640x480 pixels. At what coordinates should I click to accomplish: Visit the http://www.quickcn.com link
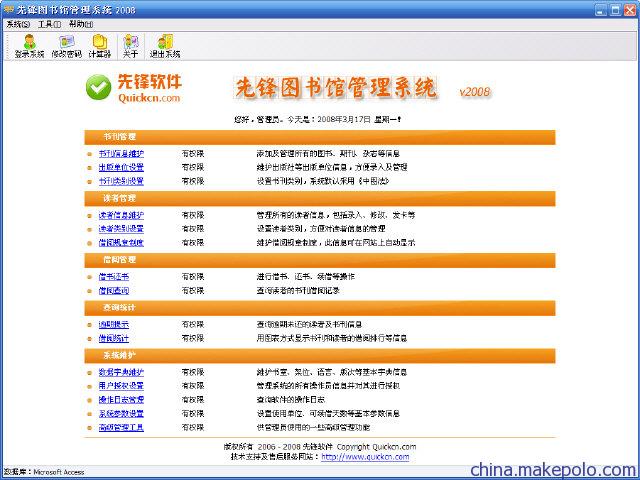point(365,457)
